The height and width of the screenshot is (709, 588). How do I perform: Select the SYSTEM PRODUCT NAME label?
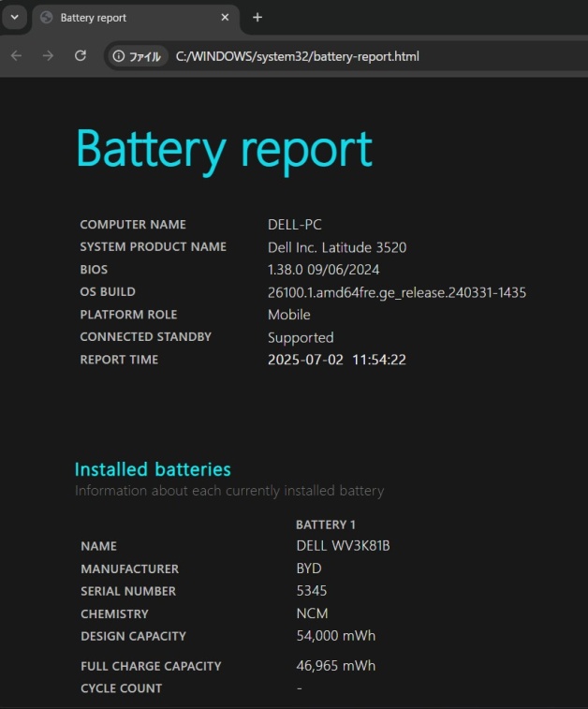click(x=154, y=247)
